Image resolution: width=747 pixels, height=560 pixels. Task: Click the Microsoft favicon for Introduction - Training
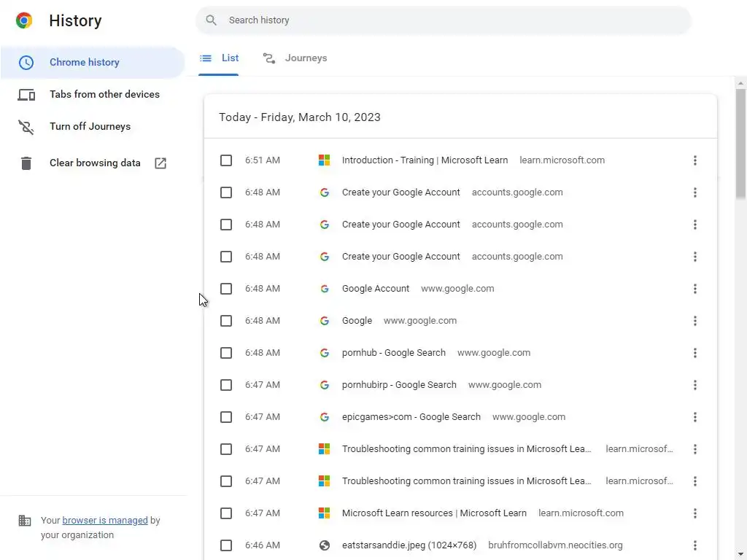pyautogui.click(x=325, y=160)
